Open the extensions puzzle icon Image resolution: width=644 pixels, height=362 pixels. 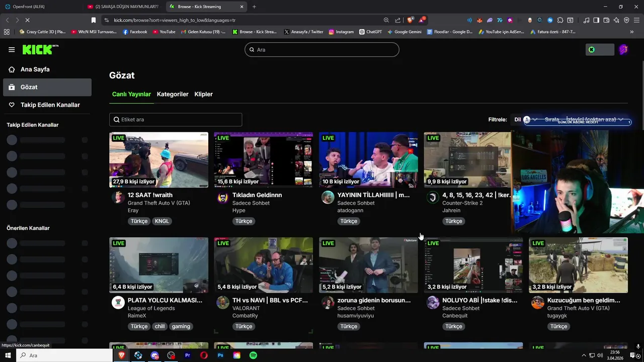[560, 20]
